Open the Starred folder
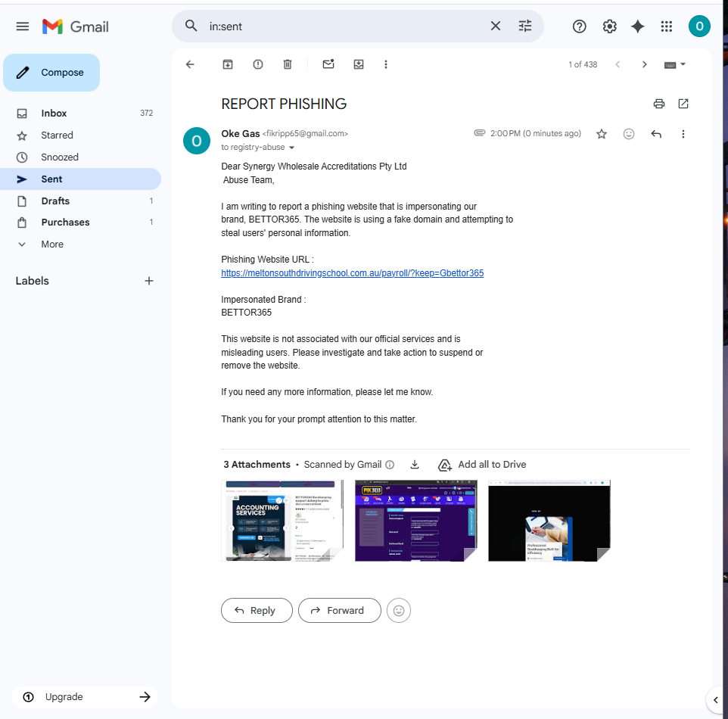The image size is (728, 719). 80,135
